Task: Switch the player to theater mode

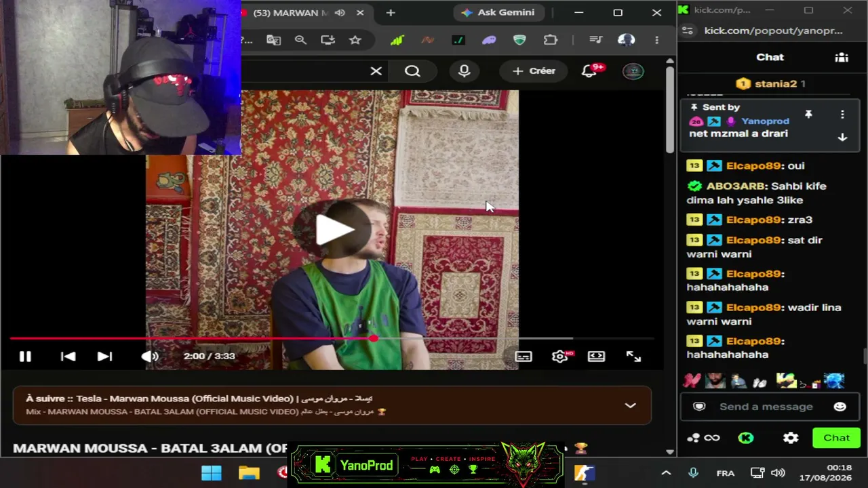Action: pos(596,357)
